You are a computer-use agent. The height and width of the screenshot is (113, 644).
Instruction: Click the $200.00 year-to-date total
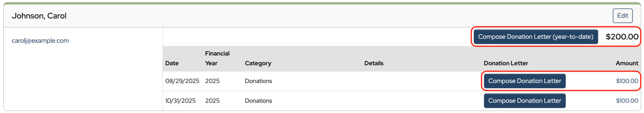(x=622, y=37)
